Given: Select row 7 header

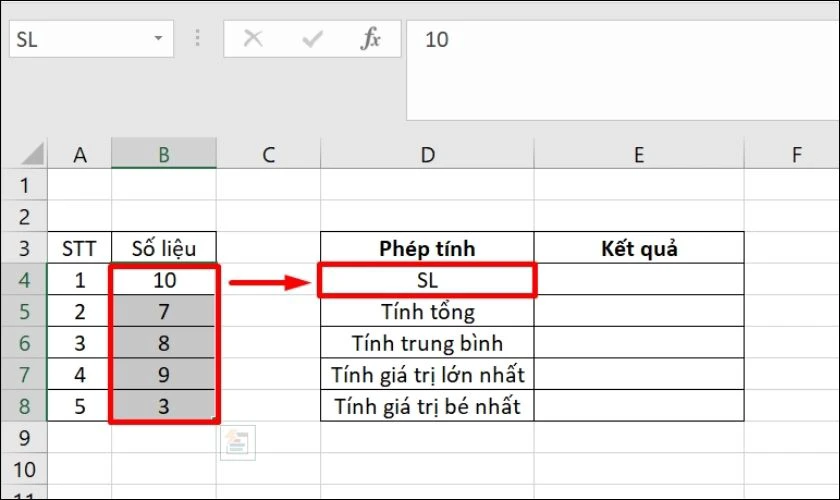Looking at the screenshot, I should pyautogui.click(x=24, y=375).
